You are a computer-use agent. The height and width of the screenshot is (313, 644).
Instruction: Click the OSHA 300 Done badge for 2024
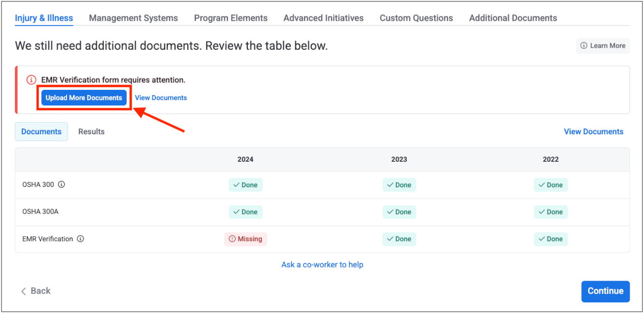(x=246, y=185)
